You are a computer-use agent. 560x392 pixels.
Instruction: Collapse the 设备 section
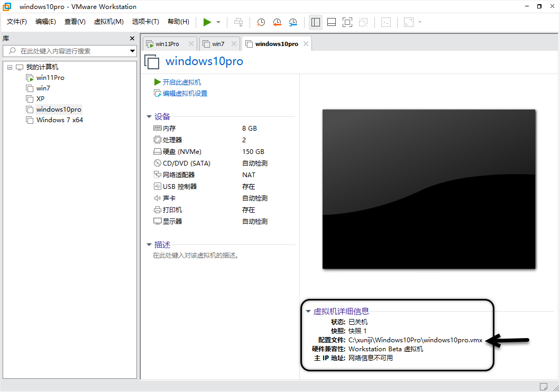point(149,117)
